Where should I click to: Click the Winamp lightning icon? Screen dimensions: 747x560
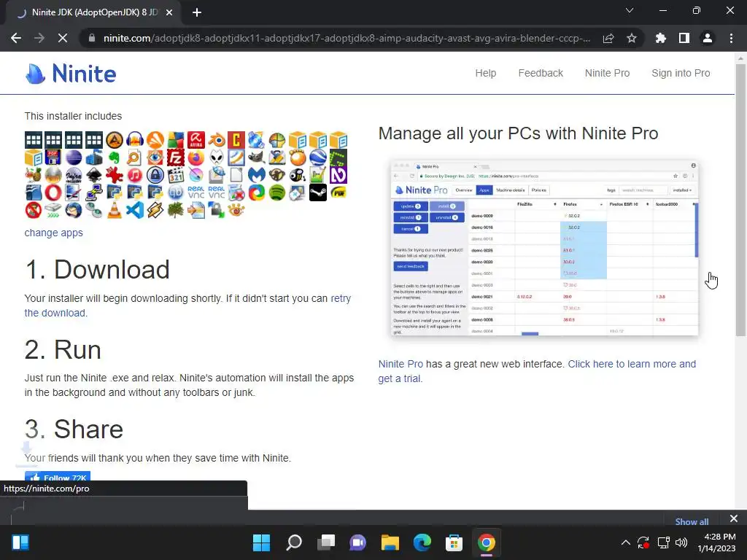pos(155,210)
